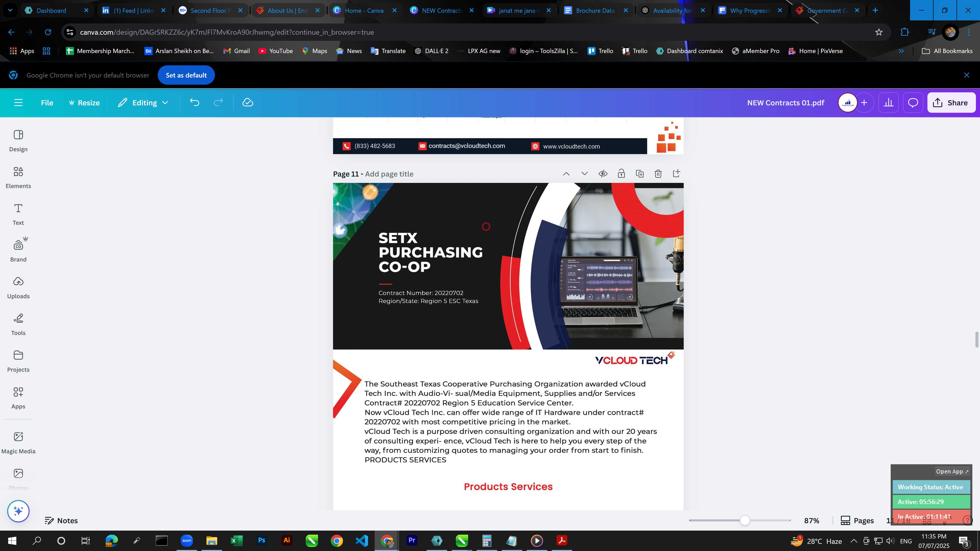
Task: Switch to the Brochure Data tab
Action: tap(595, 10)
